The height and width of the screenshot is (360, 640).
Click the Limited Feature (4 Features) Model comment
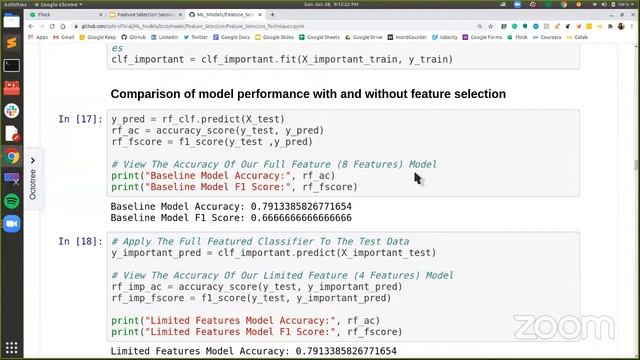pos(282,275)
